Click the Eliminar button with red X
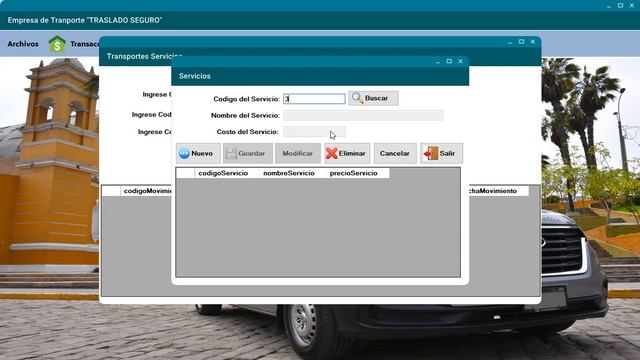 click(347, 153)
